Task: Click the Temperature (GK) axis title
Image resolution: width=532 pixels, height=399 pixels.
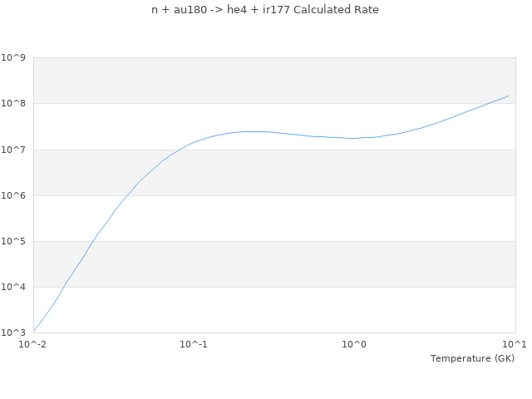Action: click(472, 358)
